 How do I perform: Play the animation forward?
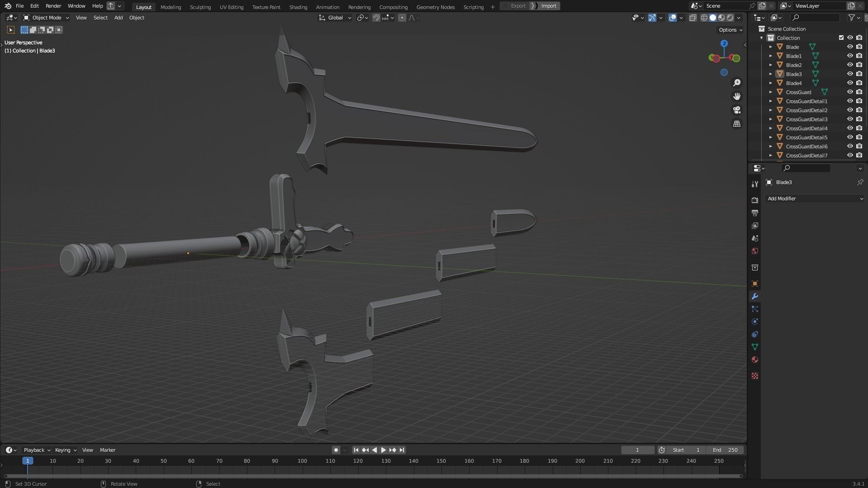[384, 450]
